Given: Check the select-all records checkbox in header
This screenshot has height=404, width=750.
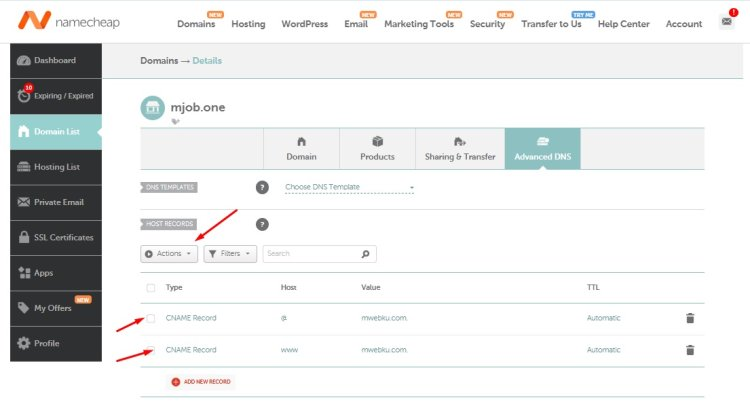Looking at the screenshot, I should 151,288.
